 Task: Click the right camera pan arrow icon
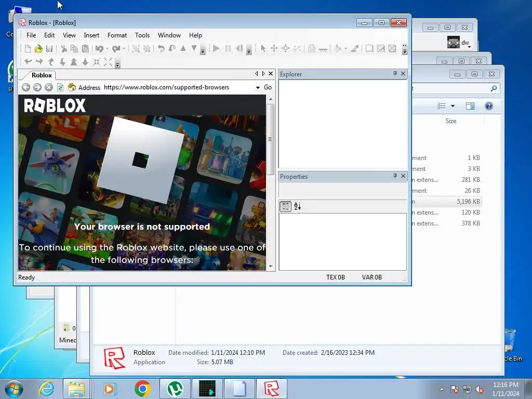[39, 62]
